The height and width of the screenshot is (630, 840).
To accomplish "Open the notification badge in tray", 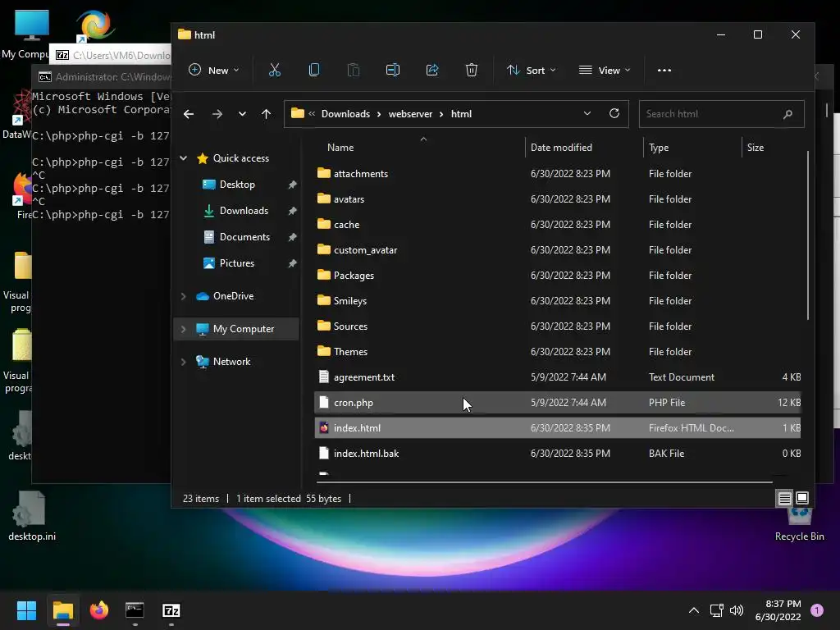I will (x=817, y=610).
